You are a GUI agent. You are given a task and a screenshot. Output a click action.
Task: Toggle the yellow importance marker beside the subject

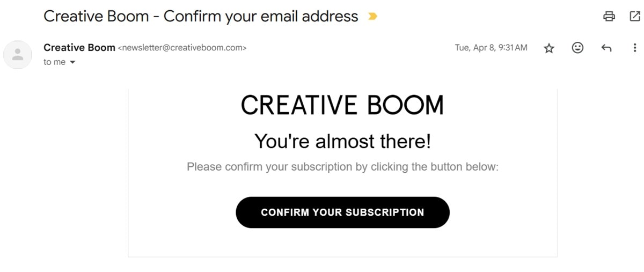point(372,17)
